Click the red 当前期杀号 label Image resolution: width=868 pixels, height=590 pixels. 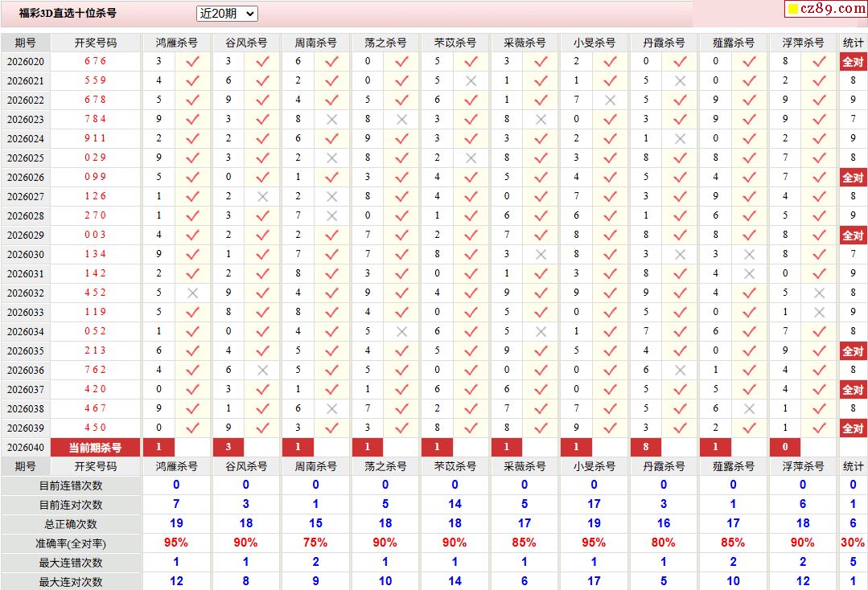click(x=95, y=448)
